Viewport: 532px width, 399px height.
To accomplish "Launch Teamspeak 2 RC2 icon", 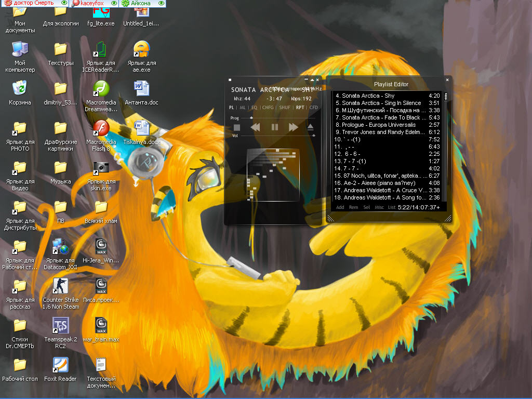I will (x=60, y=326).
